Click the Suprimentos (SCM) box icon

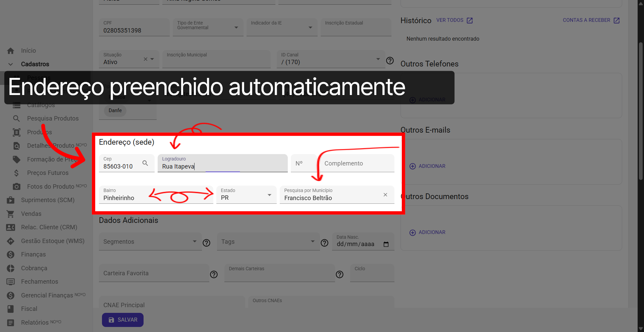click(x=10, y=200)
